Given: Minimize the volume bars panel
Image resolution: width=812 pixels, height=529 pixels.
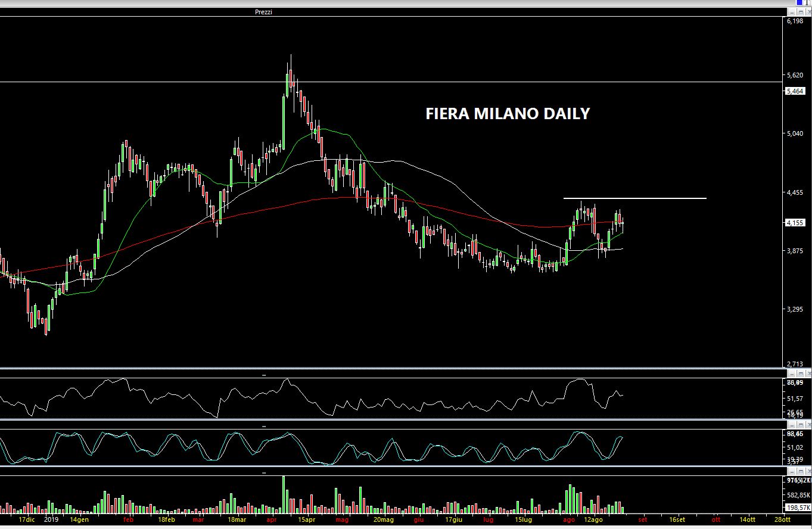Looking at the screenshot, I should [x=792, y=472].
